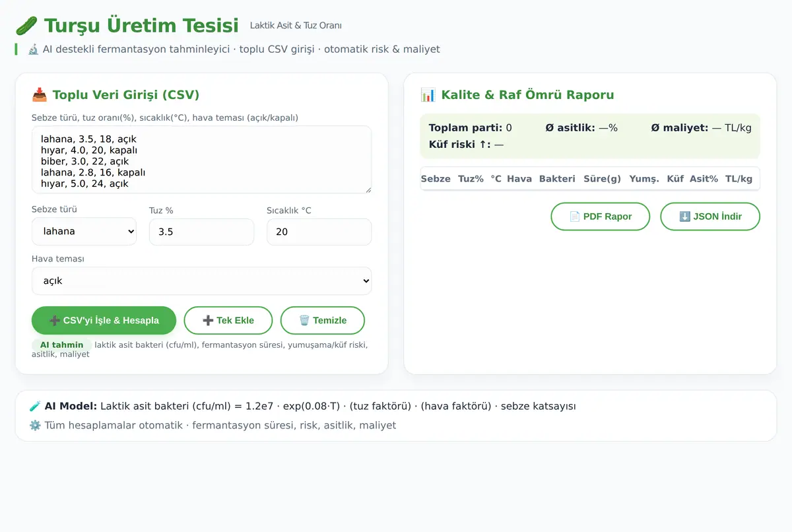Click the CSV line 'biber, 3.0, 22, açık'
This screenshot has width=792, height=532.
click(x=84, y=162)
